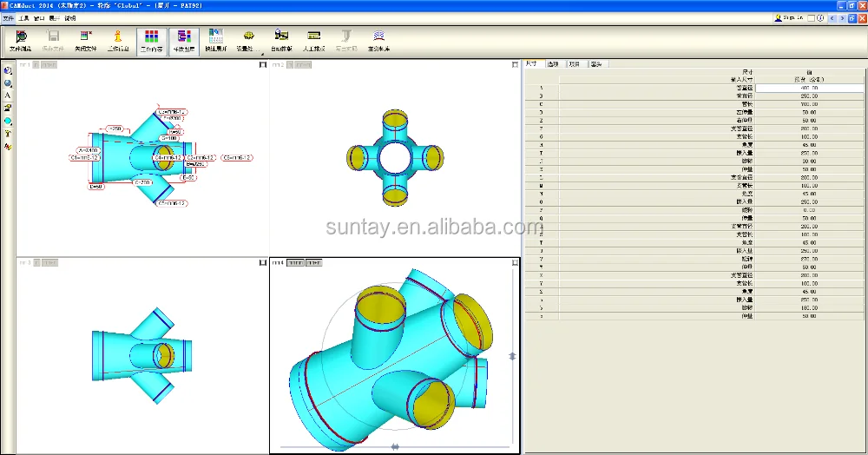The height and width of the screenshot is (455, 868).
Task: Click first grey tag button in top-right viewport header
Action: click(290, 65)
